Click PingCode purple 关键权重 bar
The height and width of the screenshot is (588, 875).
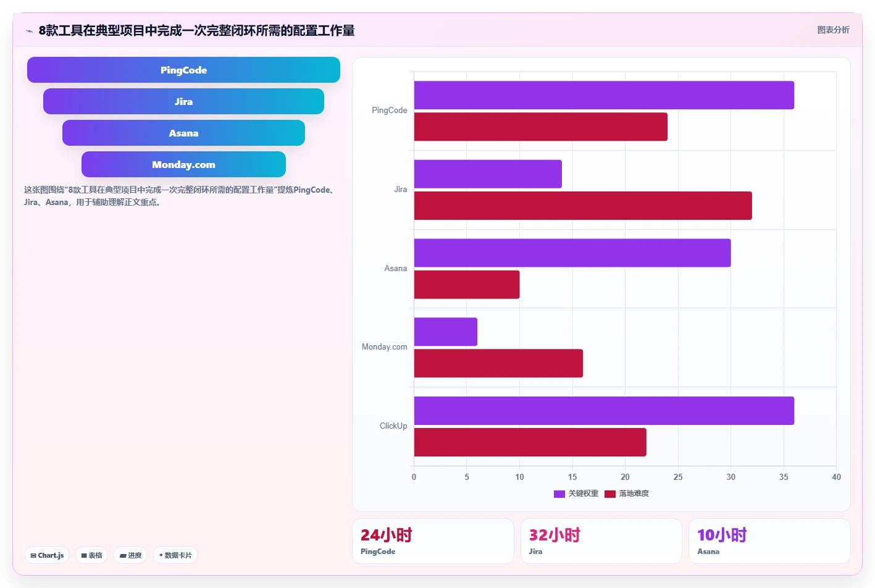point(604,95)
